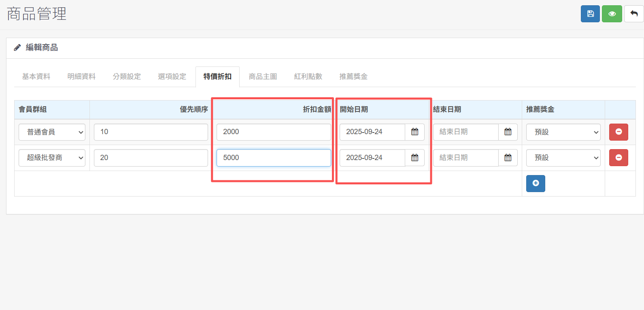Click the priority field containing 10
This screenshot has width=644, height=310.
coord(151,132)
